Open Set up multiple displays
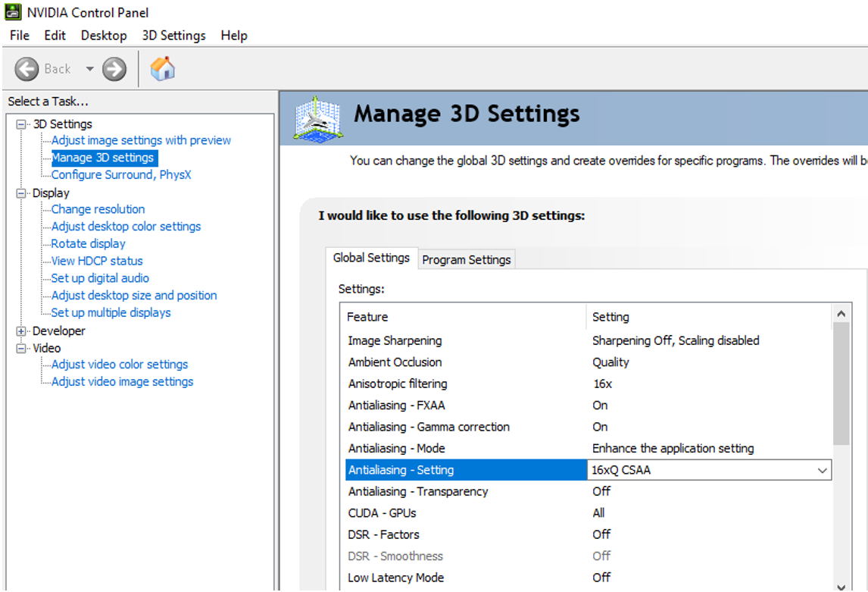The height and width of the screenshot is (592, 868). (x=111, y=312)
